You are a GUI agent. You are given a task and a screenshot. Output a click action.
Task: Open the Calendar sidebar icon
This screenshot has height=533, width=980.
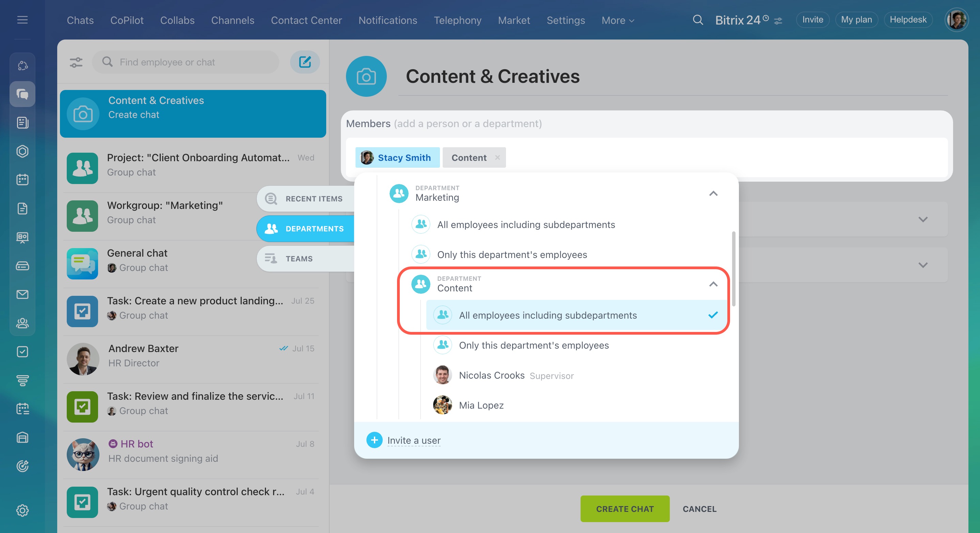22,180
